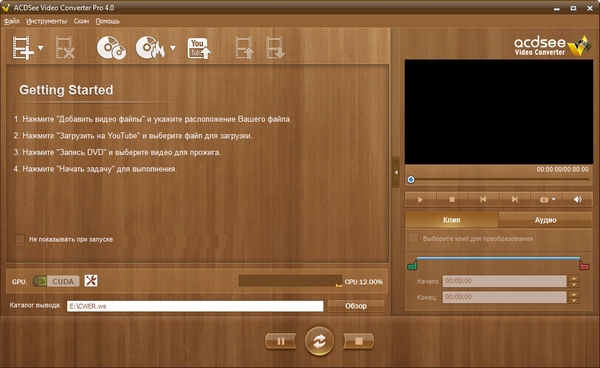Minimize the ACDSee window

click(557, 8)
